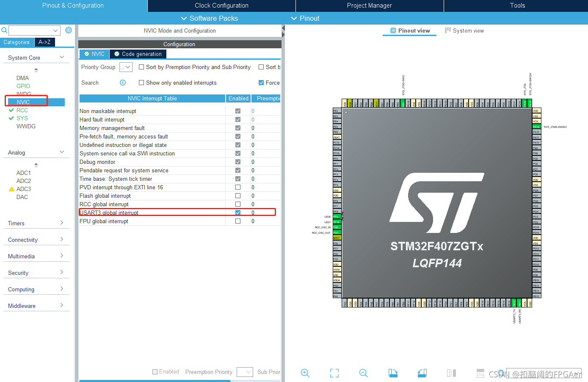This screenshot has width=588, height=382.
Task: Rotate the chip view clockwise
Action: coord(393,373)
